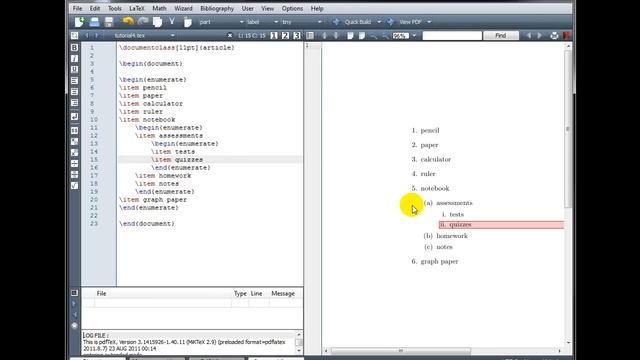Toggle the PDF sidebar panel icon
640x360 pixels.
click(310, 36)
